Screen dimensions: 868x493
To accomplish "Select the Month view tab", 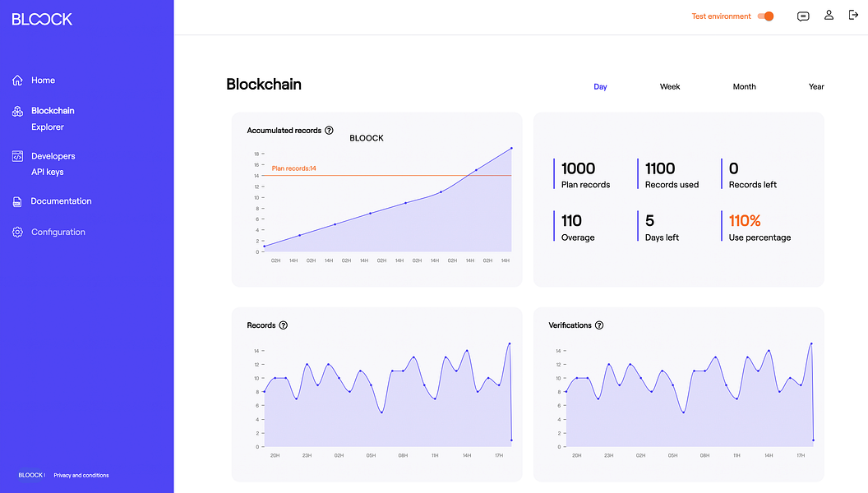I will pyautogui.click(x=744, y=86).
